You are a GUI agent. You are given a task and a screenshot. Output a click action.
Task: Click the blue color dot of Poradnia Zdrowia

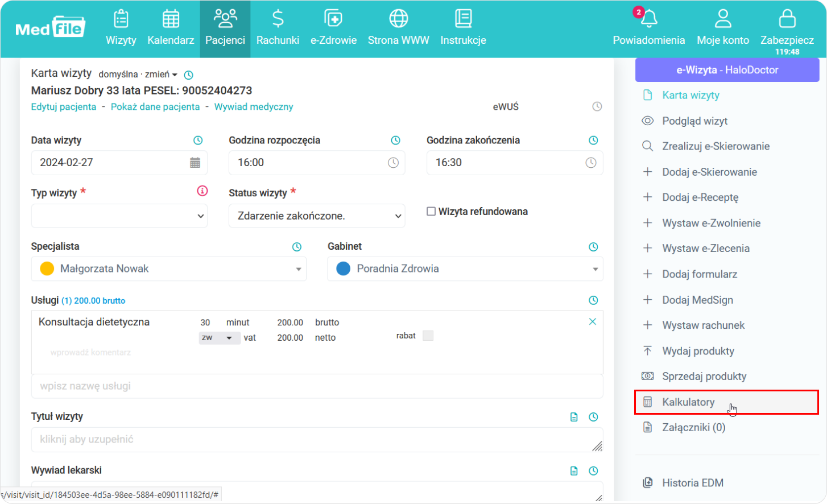click(x=344, y=268)
